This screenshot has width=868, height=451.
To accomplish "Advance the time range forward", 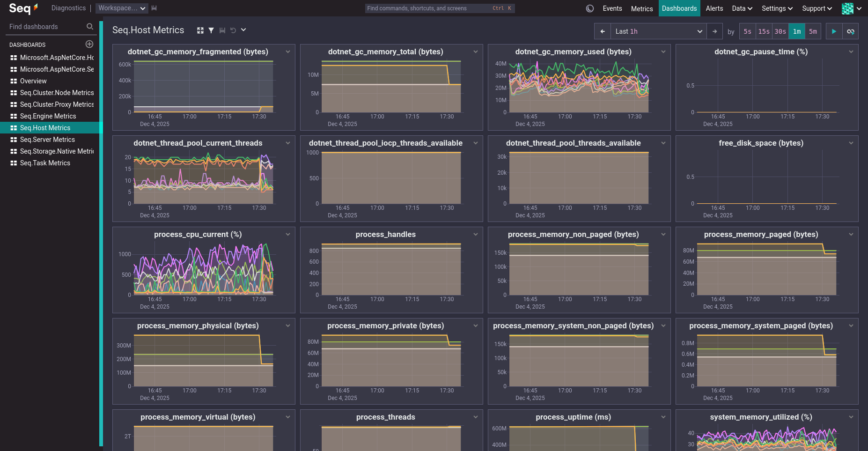I will point(715,31).
